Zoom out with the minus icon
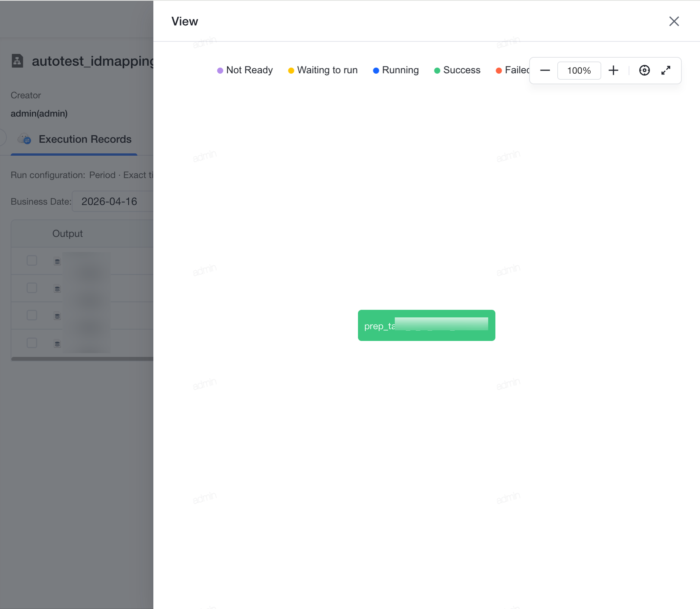The height and width of the screenshot is (609, 700). click(x=545, y=70)
